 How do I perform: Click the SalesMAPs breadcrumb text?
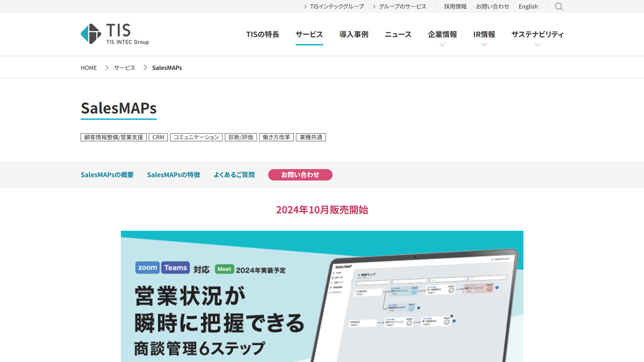pyautogui.click(x=167, y=68)
